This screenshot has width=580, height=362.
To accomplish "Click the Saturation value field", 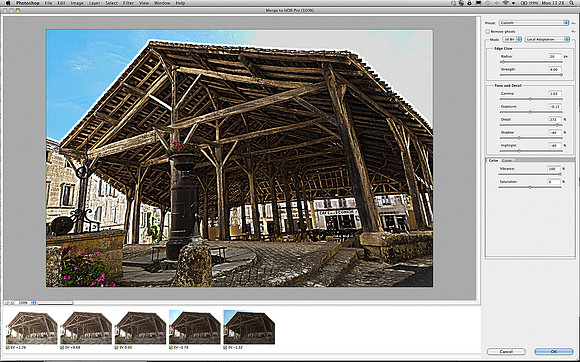I will 554,182.
